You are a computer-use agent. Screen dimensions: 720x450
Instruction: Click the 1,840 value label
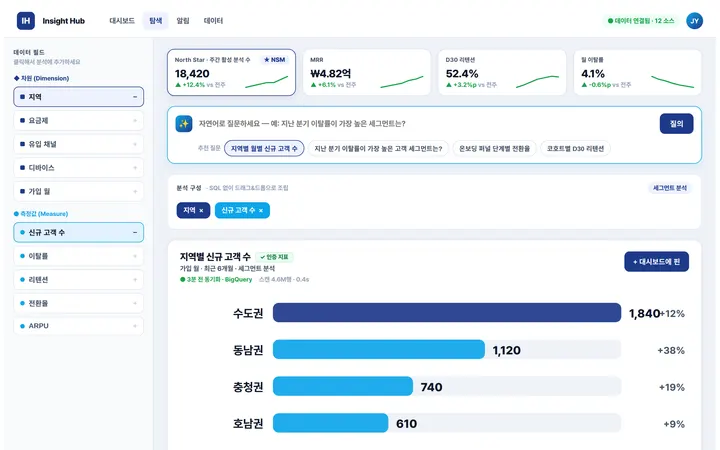point(644,314)
